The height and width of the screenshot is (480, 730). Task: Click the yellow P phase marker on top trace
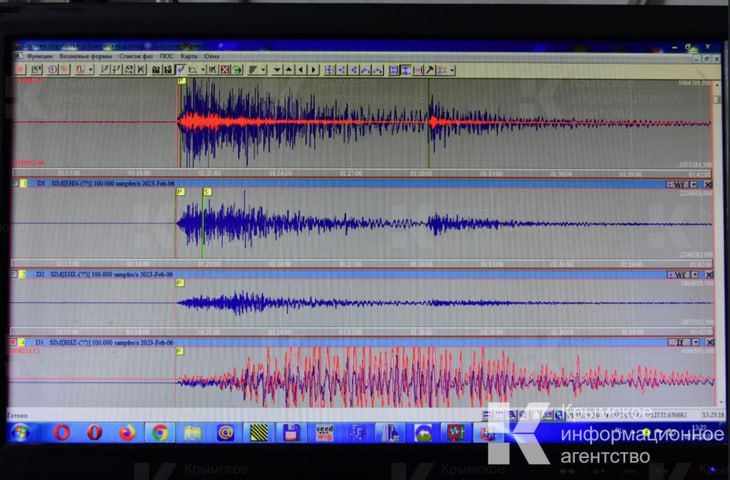click(181, 83)
